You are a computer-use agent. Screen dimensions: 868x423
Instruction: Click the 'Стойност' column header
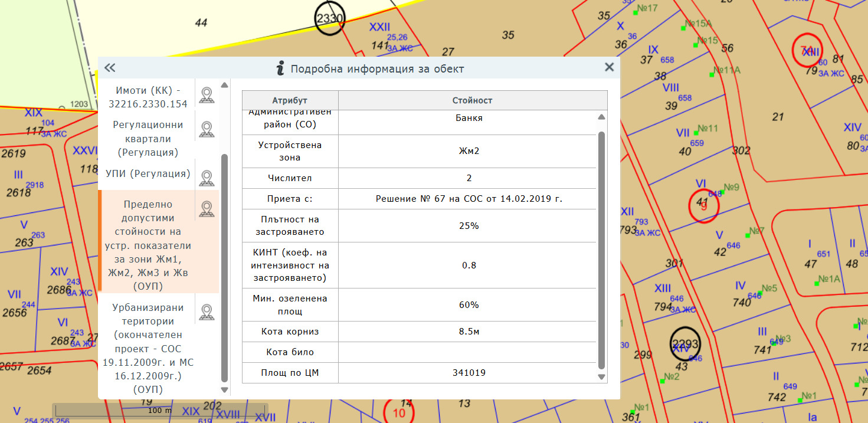tap(472, 100)
